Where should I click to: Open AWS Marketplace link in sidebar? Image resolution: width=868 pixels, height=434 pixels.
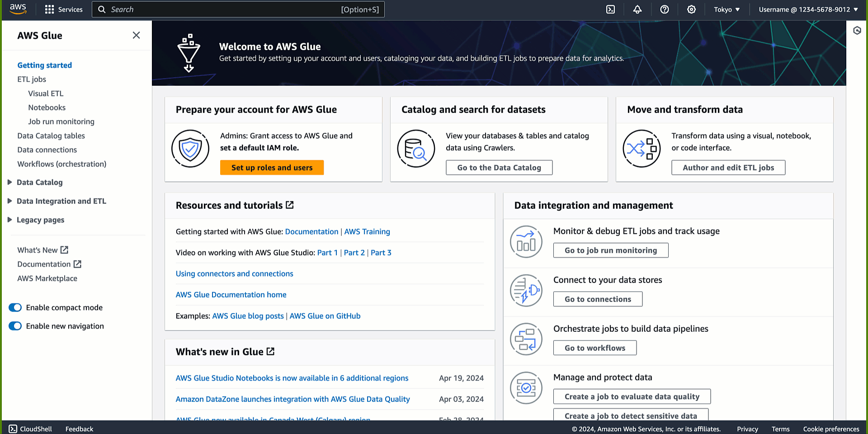pos(47,278)
